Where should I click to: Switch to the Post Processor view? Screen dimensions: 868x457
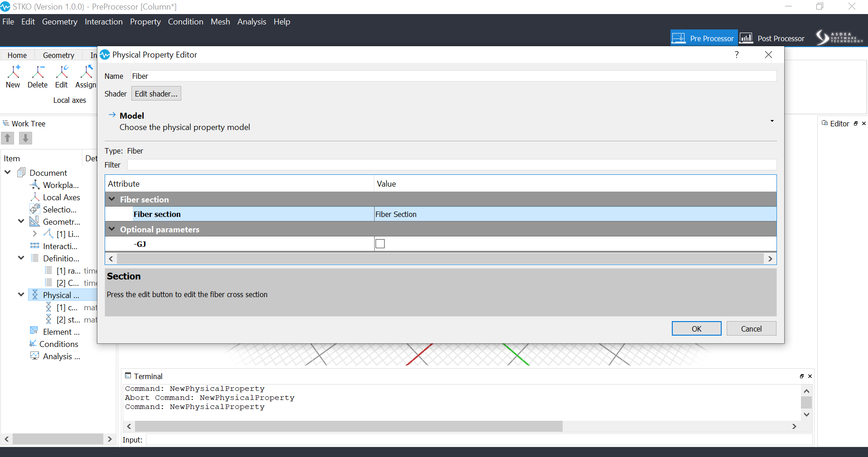tap(772, 38)
